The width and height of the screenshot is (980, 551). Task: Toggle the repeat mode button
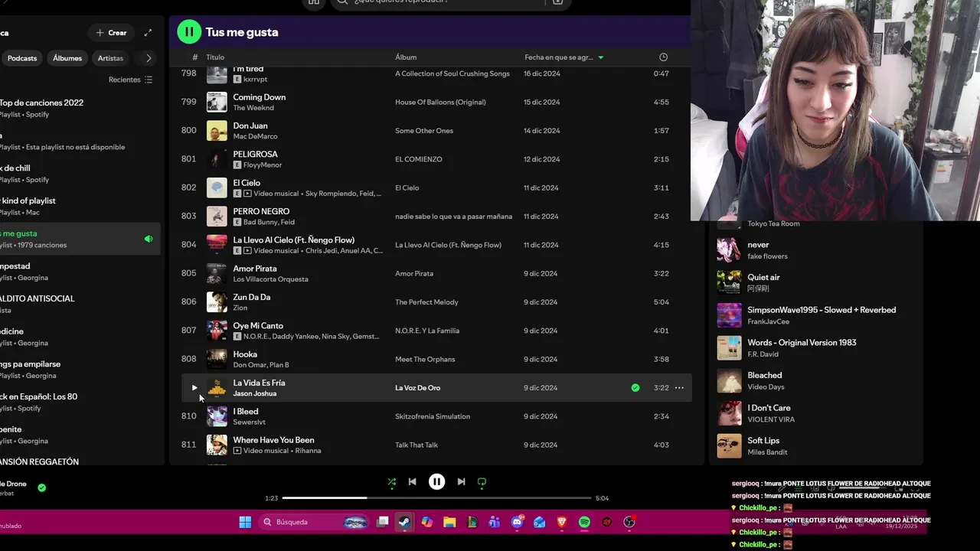coord(482,482)
